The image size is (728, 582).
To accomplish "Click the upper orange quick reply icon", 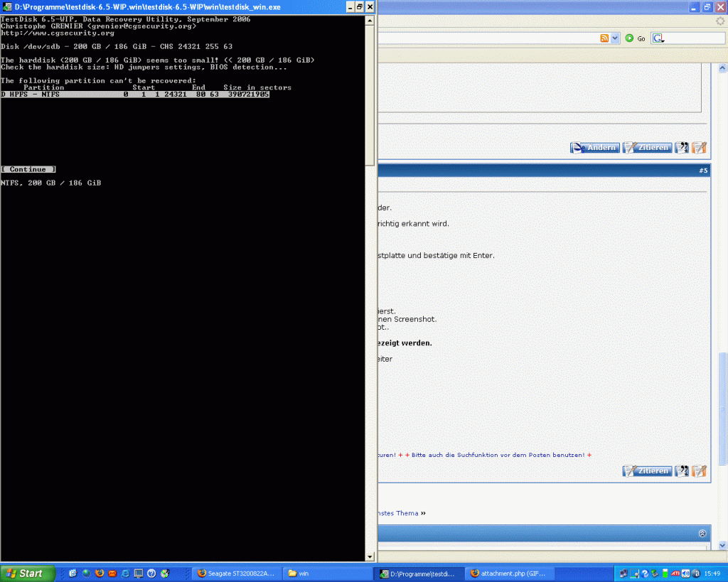I will tap(699, 148).
